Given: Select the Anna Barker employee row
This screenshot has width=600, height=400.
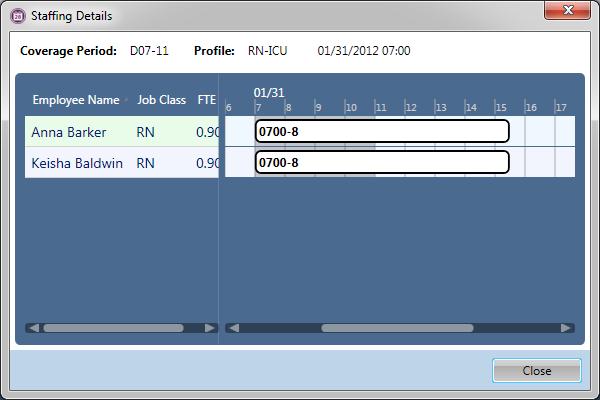Looking at the screenshot, I should [69, 132].
